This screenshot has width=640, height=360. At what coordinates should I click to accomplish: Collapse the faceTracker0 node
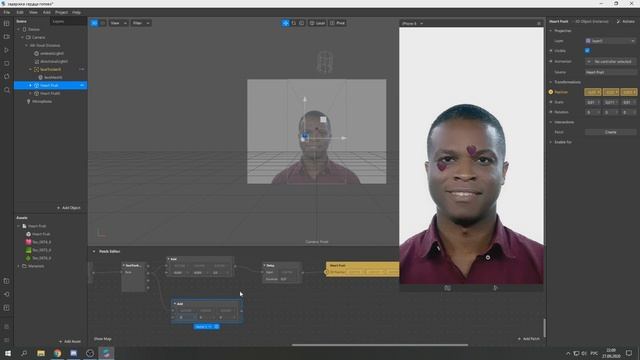[x=30, y=69]
